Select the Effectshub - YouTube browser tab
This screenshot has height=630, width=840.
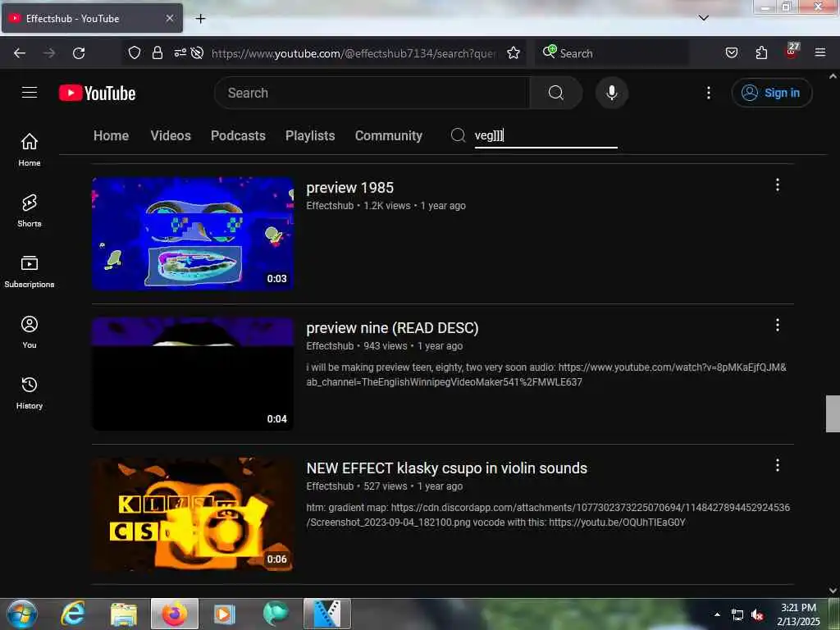point(92,18)
